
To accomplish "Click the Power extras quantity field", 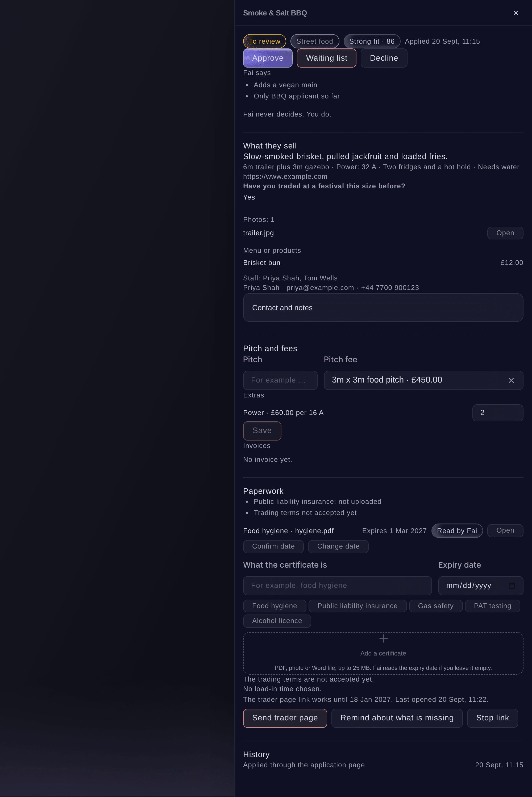I will click(x=497, y=413).
